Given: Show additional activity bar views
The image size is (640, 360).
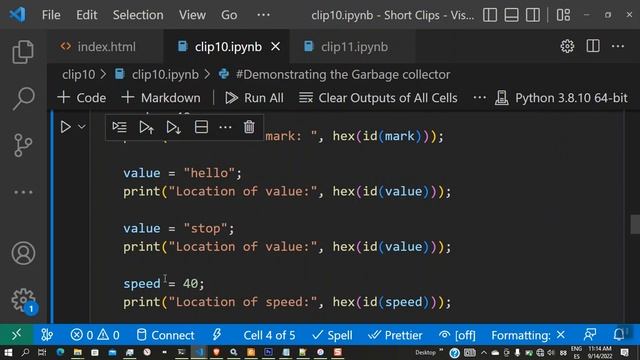Looking at the screenshot, I should [23, 192].
